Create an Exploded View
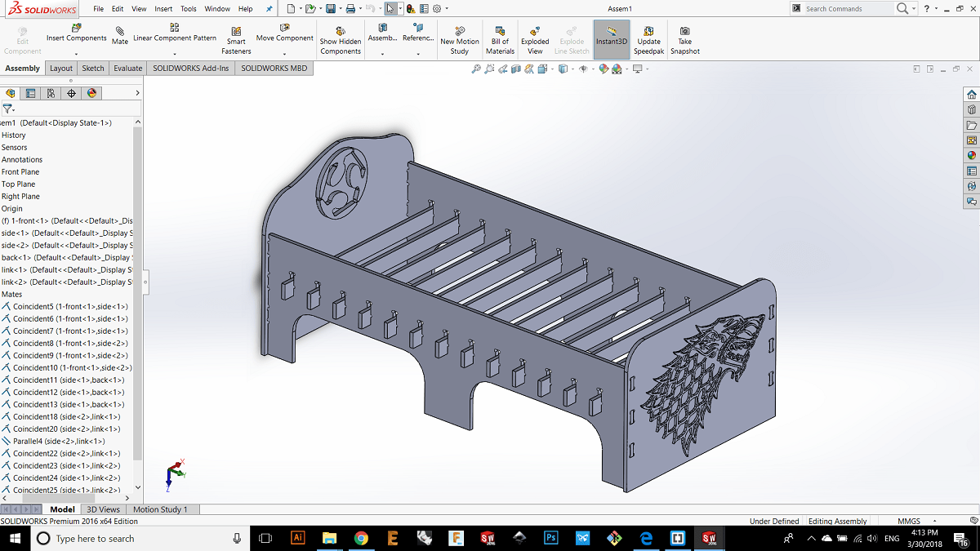 tap(535, 41)
